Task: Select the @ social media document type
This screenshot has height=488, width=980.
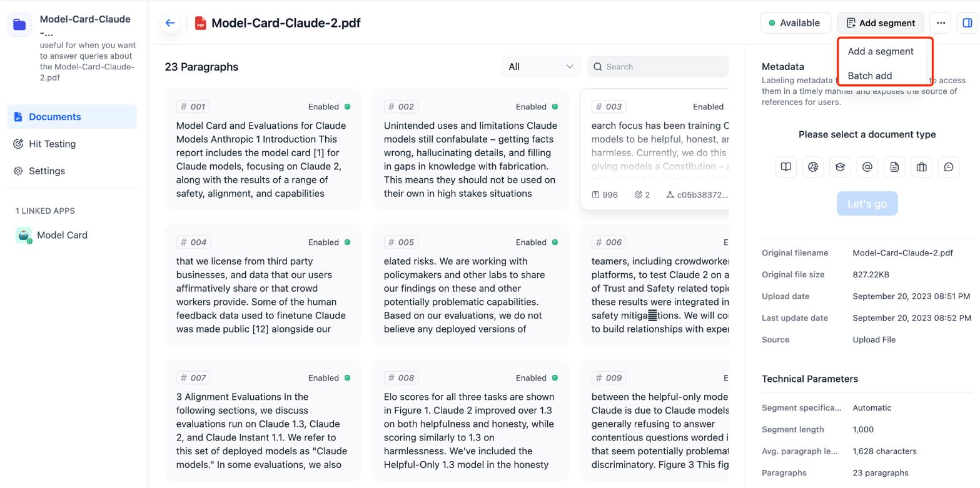Action: coord(867,167)
